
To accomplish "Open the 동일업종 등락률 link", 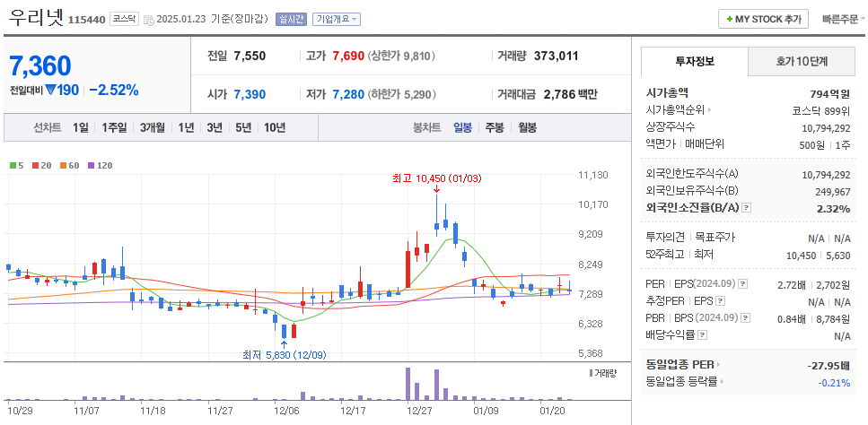I will coord(685,381).
